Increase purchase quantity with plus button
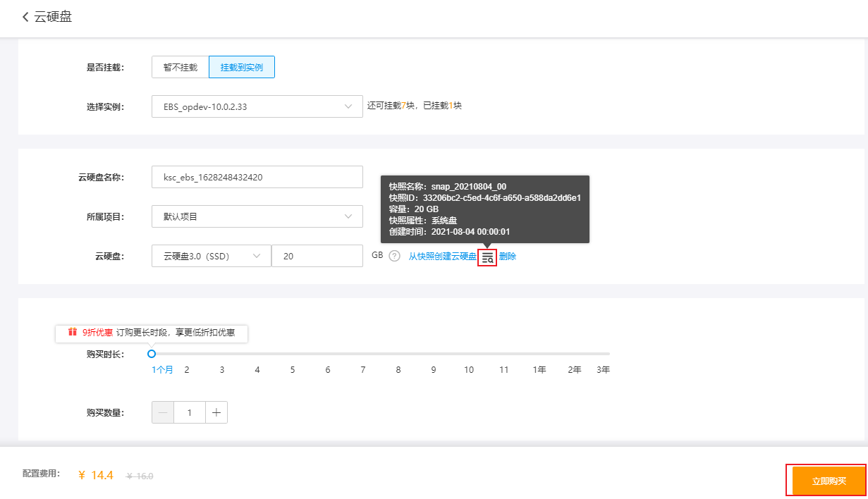The width and height of the screenshot is (868, 499). point(216,412)
